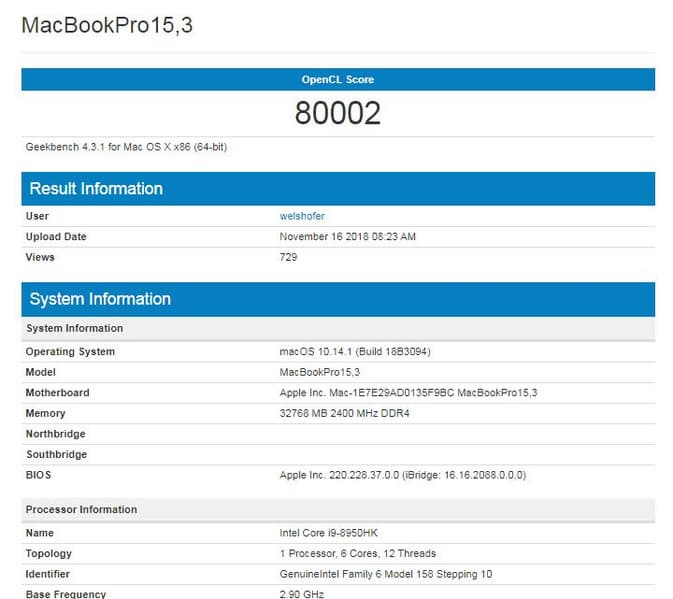Select the 32768 MB 2400 MHz DDR4 value
The image size is (673, 599).
pos(344,413)
